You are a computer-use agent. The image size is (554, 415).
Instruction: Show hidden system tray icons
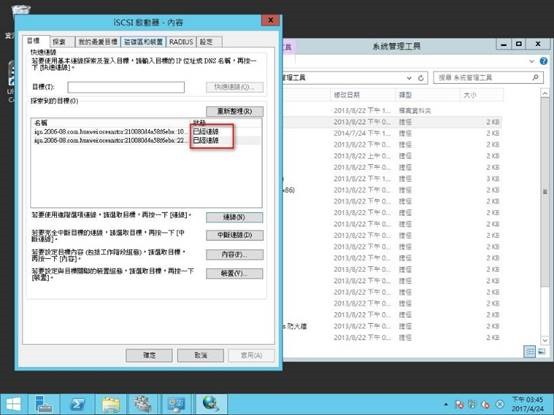pos(446,404)
